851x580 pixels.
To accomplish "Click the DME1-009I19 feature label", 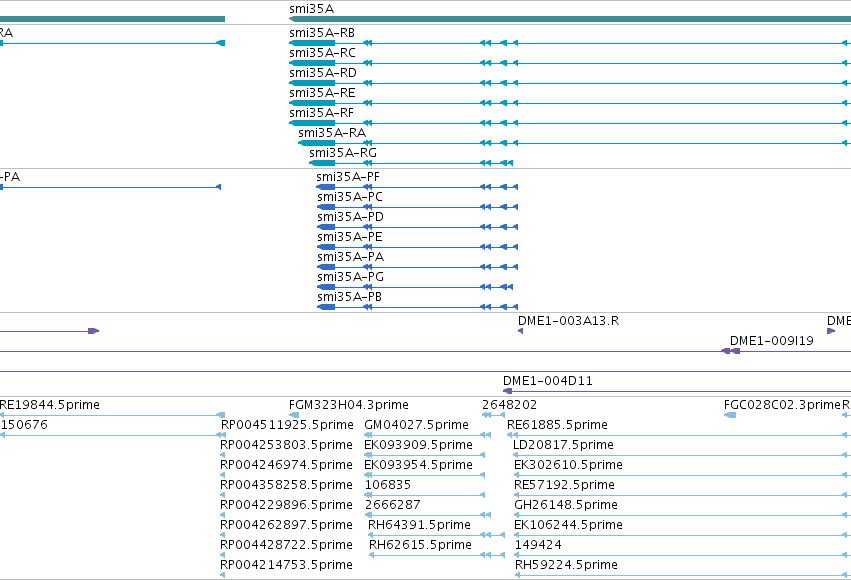I will click(771, 341).
